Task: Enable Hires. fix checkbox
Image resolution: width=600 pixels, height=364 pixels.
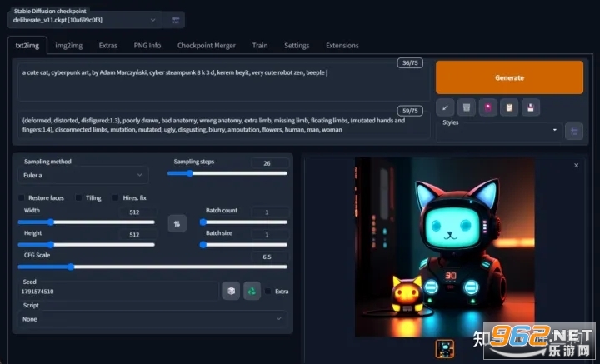Action: [x=115, y=197]
